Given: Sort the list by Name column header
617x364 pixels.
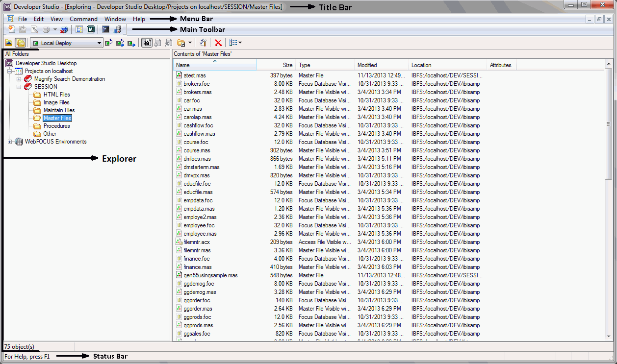Looking at the screenshot, I should point(215,65).
